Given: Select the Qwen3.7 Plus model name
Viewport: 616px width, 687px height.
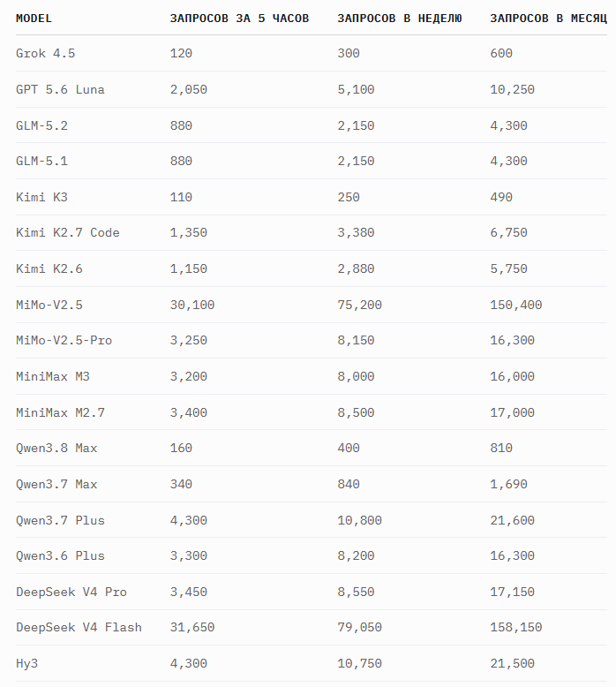Looking at the screenshot, I should [x=60, y=520].
